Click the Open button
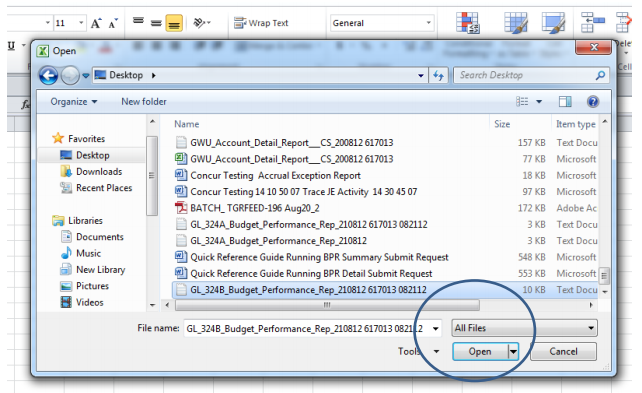 (x=480, y=351)
